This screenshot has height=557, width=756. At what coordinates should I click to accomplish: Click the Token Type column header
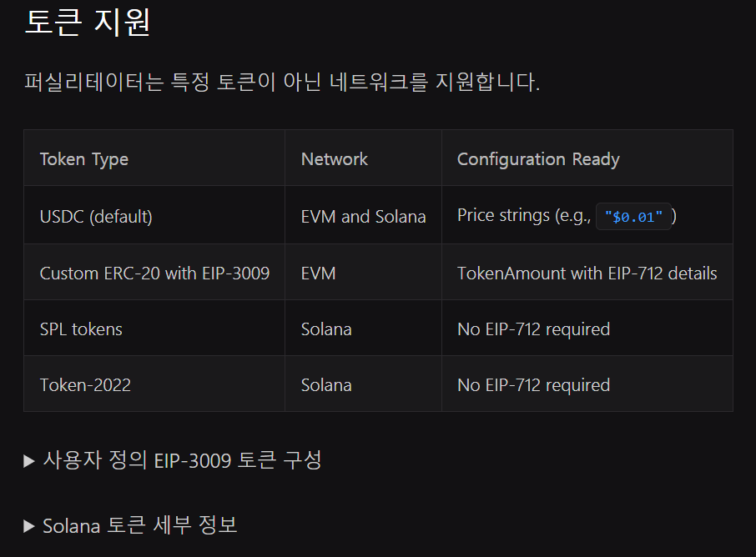pos(84,158)
